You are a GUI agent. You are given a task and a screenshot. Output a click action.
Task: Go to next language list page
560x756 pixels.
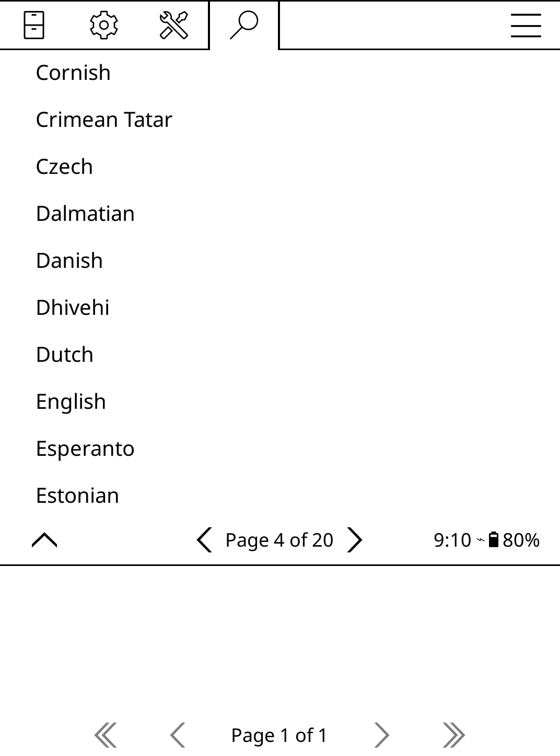pos(355,540)
